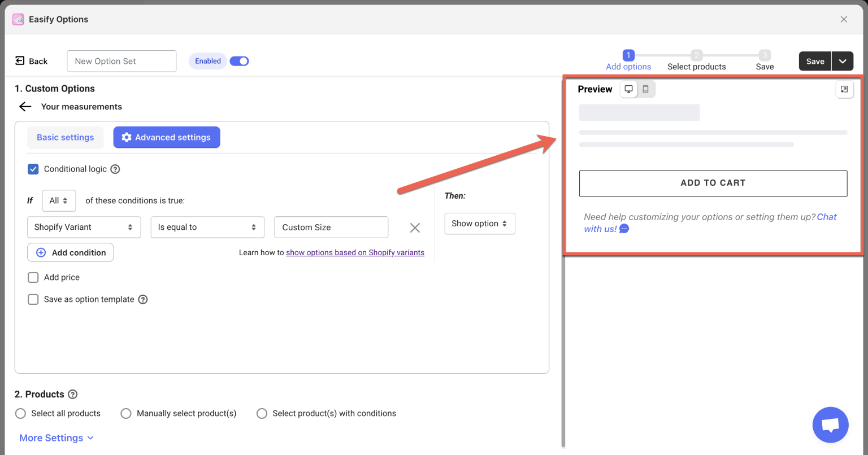The height and width of the screenshot is (455, 868).
Task: Open the live chat bubble
Action: point(830,425)
